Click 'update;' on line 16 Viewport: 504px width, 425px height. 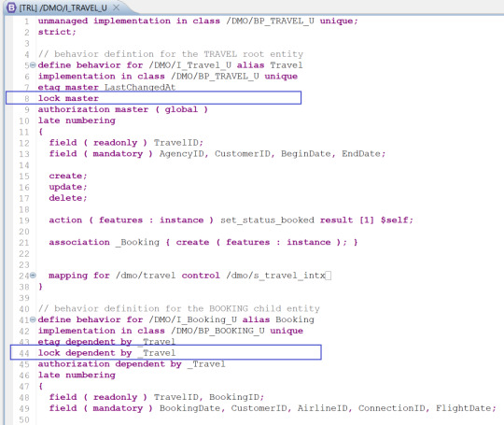[x=68, y=187]
